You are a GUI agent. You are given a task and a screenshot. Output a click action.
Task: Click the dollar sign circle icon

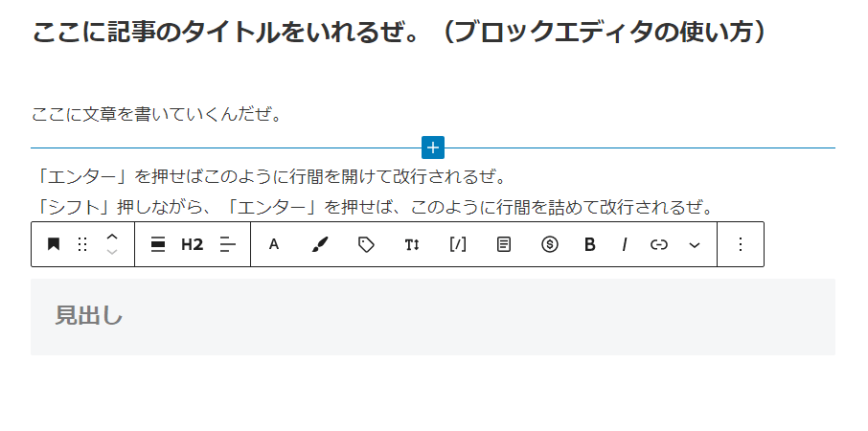click(549, 244)
